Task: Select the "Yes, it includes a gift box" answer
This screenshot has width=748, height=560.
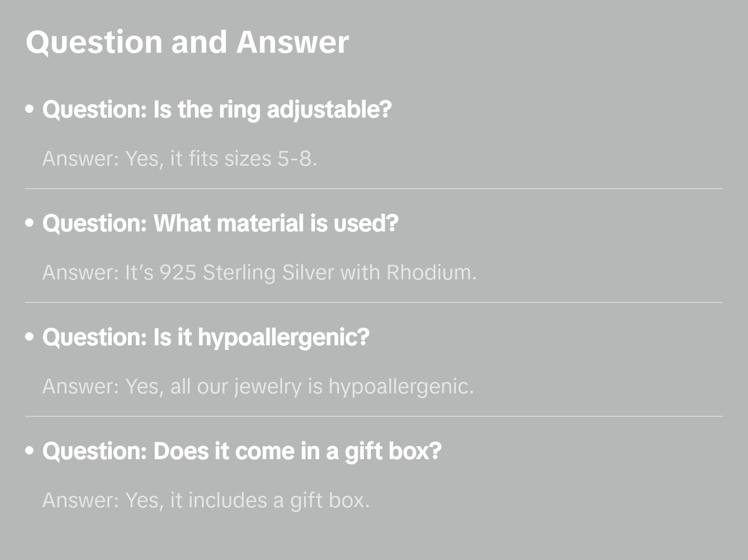Action: click(206, 500)
